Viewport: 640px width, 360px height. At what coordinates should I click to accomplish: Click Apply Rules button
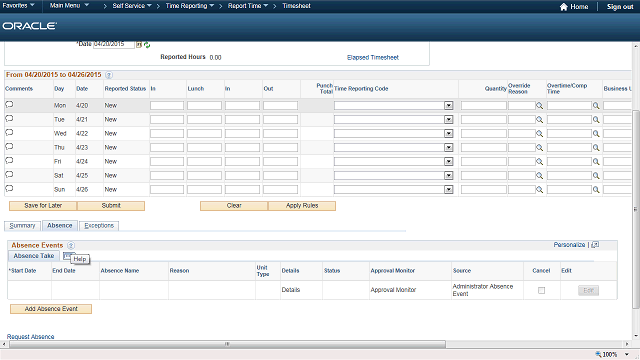pos(302,206)
